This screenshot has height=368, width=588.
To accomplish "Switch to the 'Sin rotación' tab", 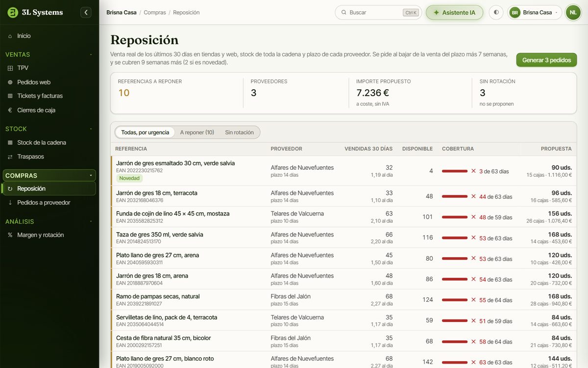I will point(240,132).
